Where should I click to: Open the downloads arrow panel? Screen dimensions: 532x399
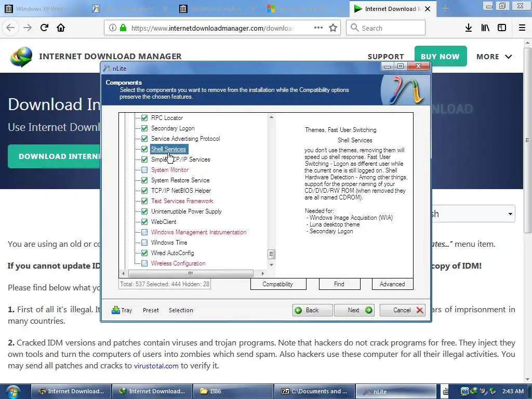tap(469, 28)
